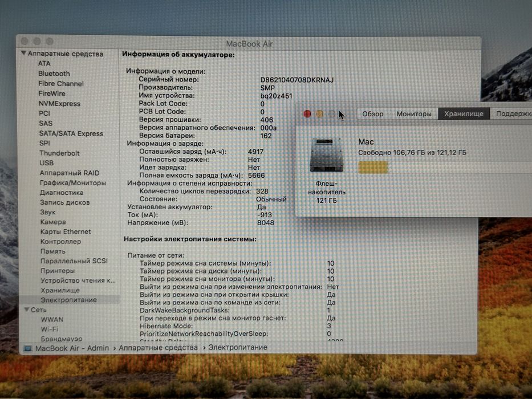Open Устройство чтения карт in the sidebar
Screen dimensions: 532x399
pyautogui.click(x=78, y=280)
